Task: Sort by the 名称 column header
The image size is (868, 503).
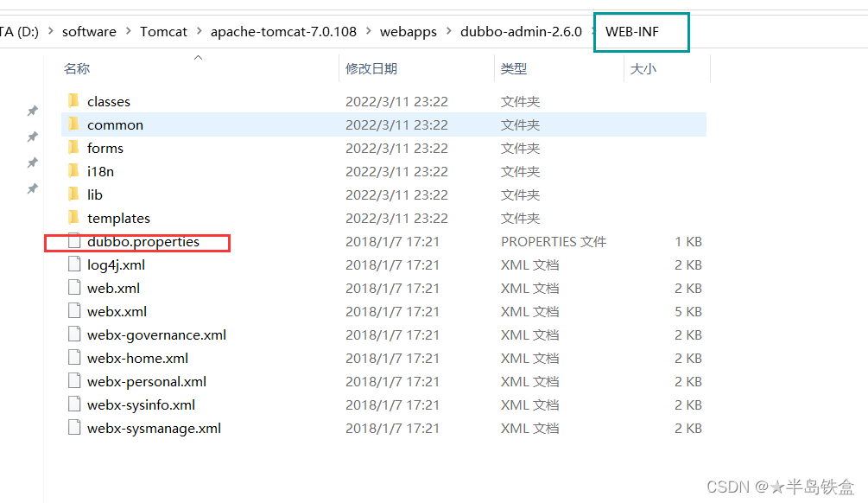Action: (77, 68)
